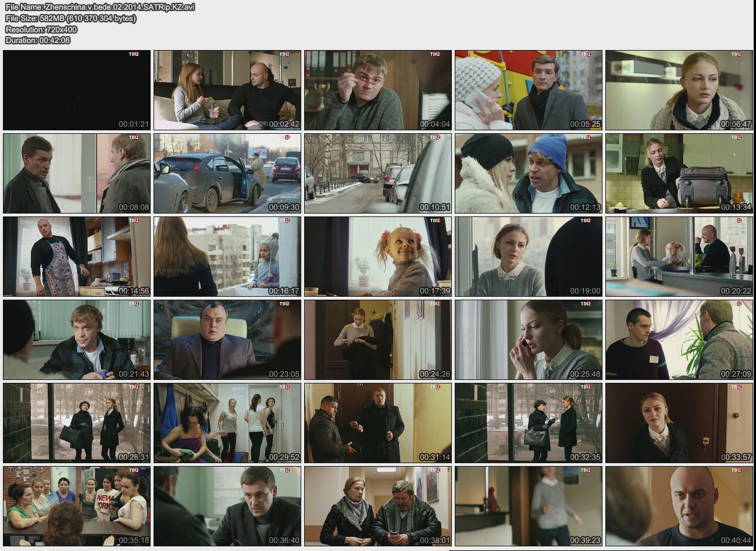Select the silver car thumbnail at 00:09:30
The height and width of the screenshot is (551, 756).
[227, 173]
